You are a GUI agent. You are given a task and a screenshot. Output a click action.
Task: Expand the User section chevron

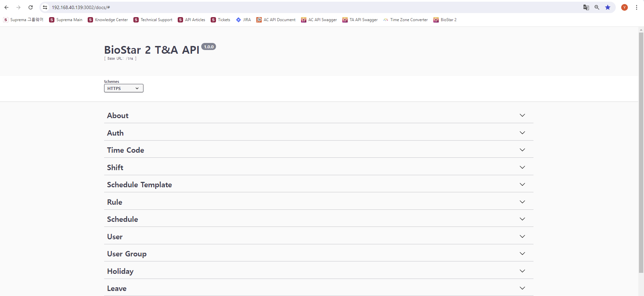[x=522, y=236]
